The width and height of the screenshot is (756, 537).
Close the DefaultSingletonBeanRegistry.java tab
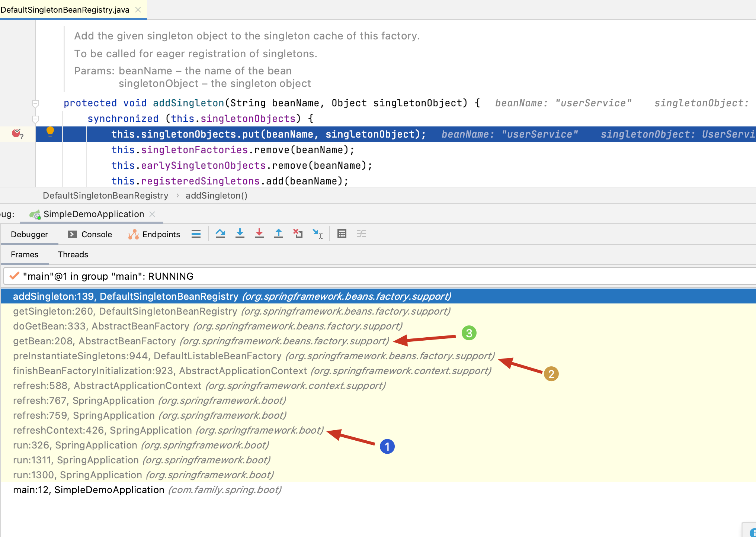tap(138, 10)
